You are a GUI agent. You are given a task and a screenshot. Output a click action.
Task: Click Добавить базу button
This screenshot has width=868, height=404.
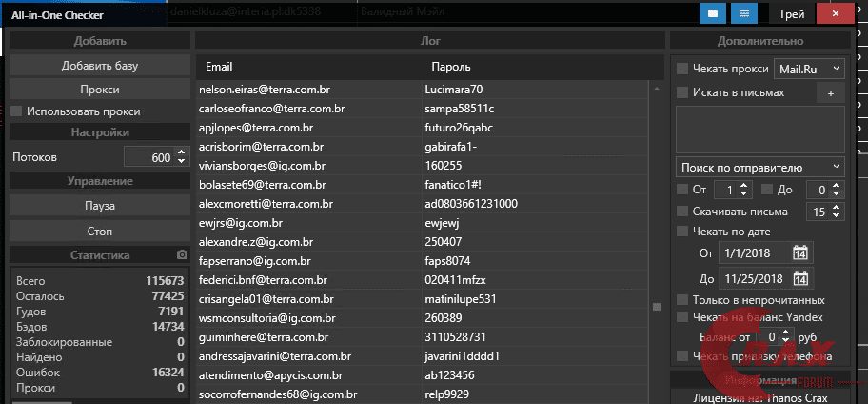pyautogui.click(x=100, y=66)
